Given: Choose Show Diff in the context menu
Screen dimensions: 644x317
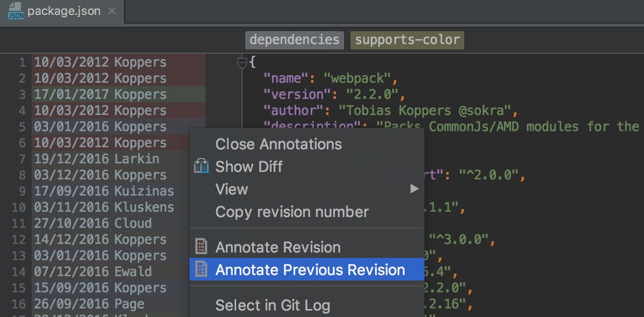Looking at the screenshot, I should click(x=306, y=167).
